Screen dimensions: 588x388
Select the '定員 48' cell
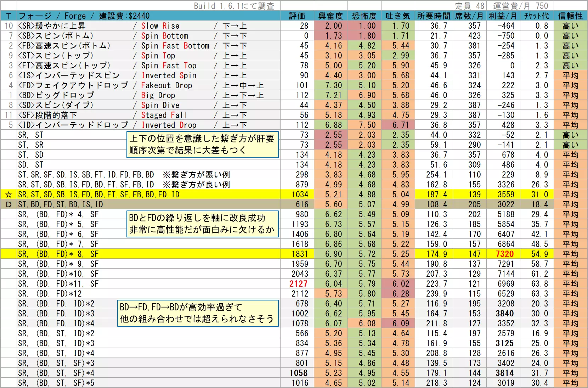469,6
